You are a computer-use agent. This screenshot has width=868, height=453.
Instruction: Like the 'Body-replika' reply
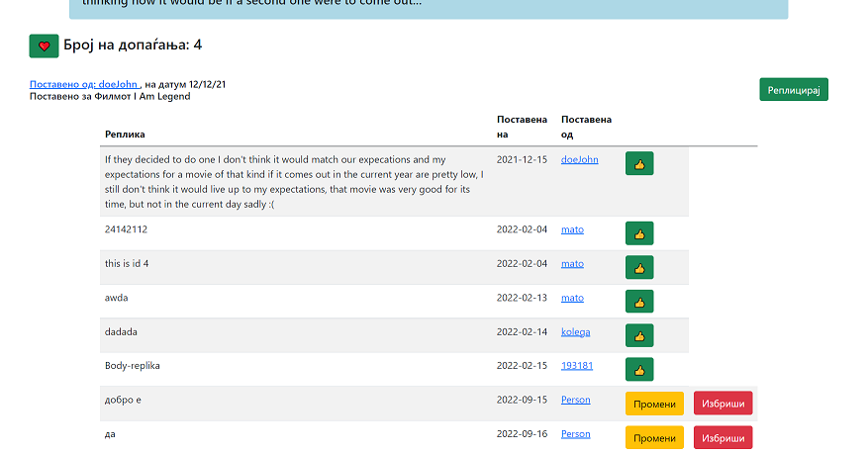click(639, 370)
